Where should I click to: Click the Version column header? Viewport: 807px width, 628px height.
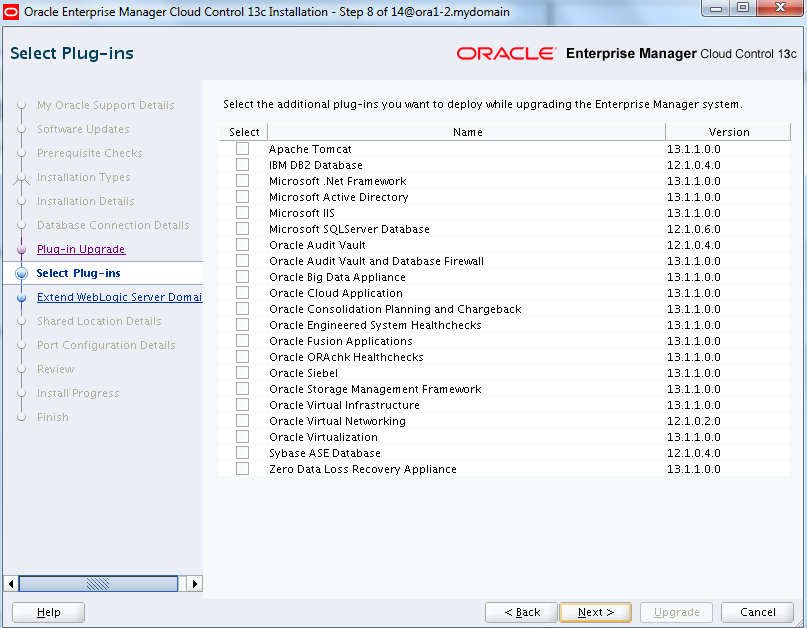[728, 132]
